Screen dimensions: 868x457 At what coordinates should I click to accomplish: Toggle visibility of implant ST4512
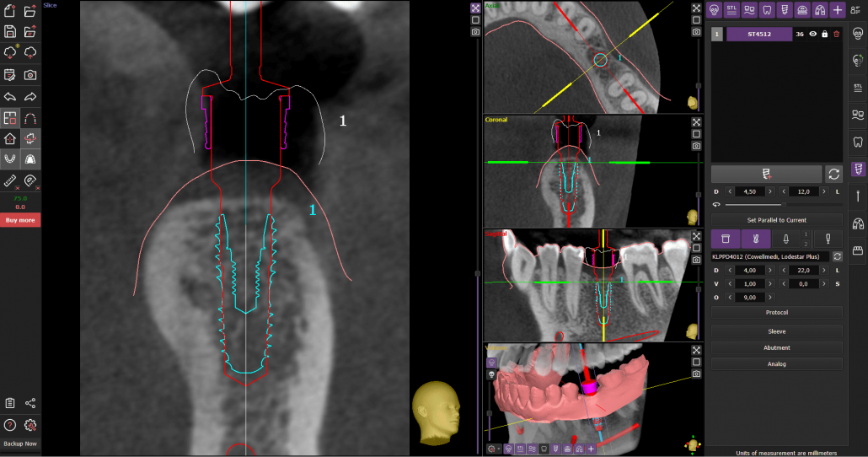point(812,35)
